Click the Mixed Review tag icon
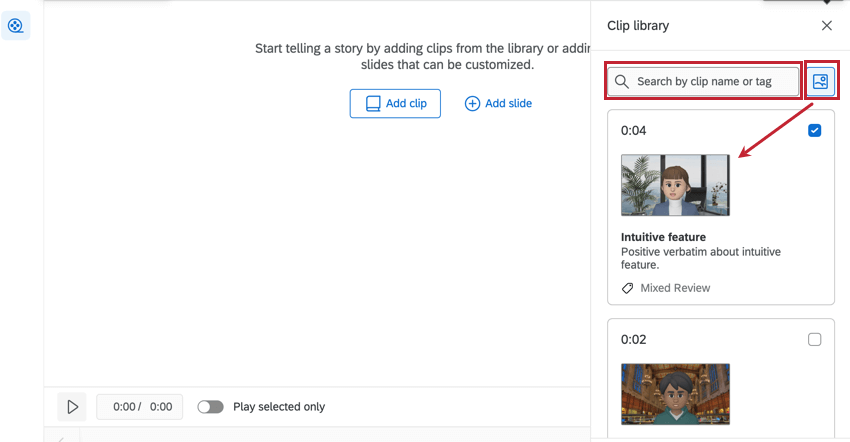The width and height of the screenshot is (850, 442). tap(628, 288)
